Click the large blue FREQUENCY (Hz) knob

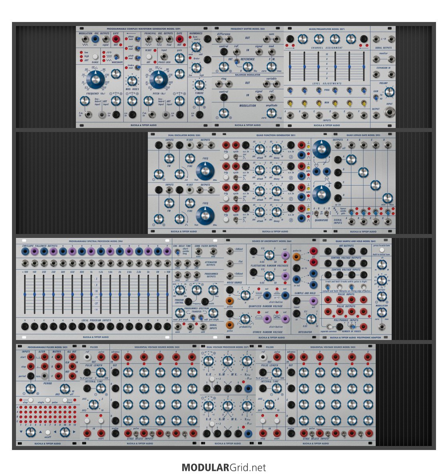coord(95,79)
